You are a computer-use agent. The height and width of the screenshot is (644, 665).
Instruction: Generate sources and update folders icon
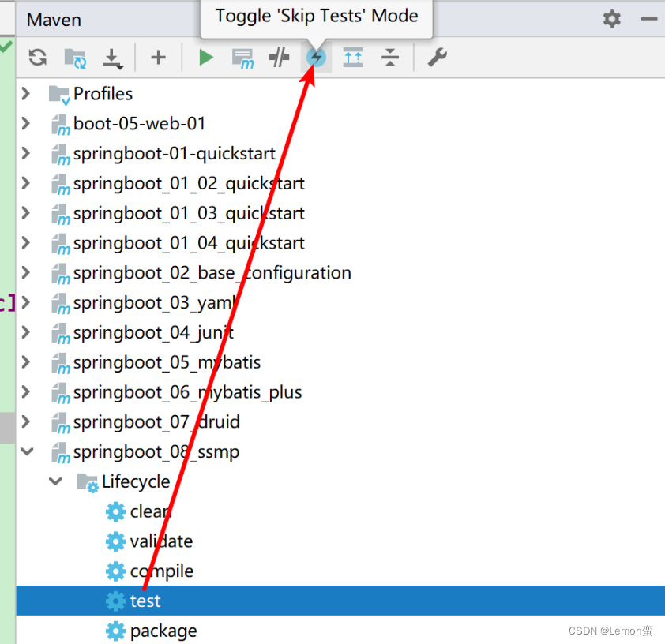click(x=75, y=58)
